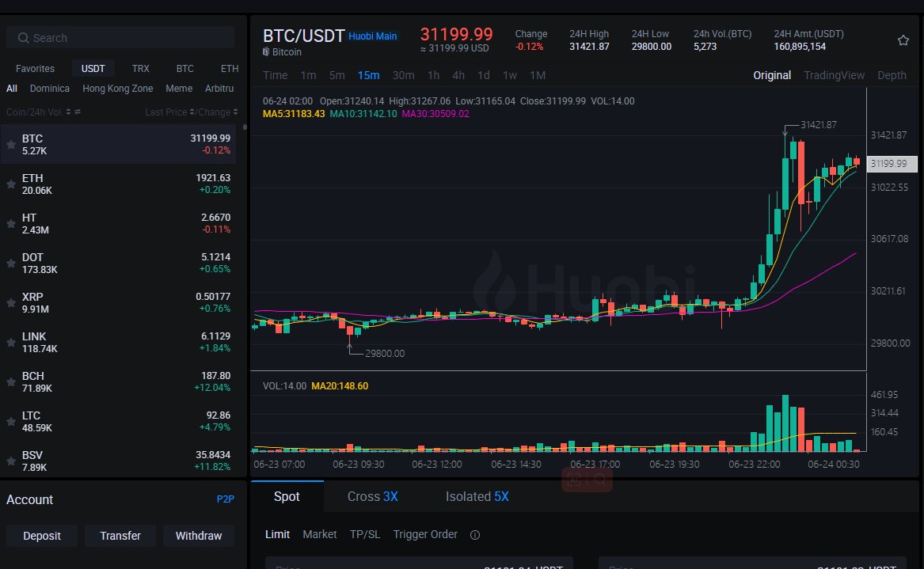Open Cross 3X margin tab
This screenshot has height=569, width=924.
[372, 496]
